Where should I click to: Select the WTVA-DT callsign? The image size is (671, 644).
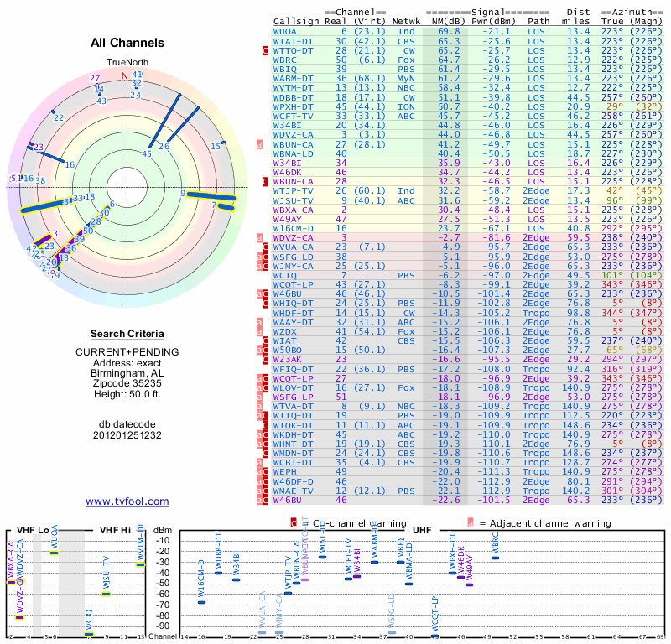[293, 407]
